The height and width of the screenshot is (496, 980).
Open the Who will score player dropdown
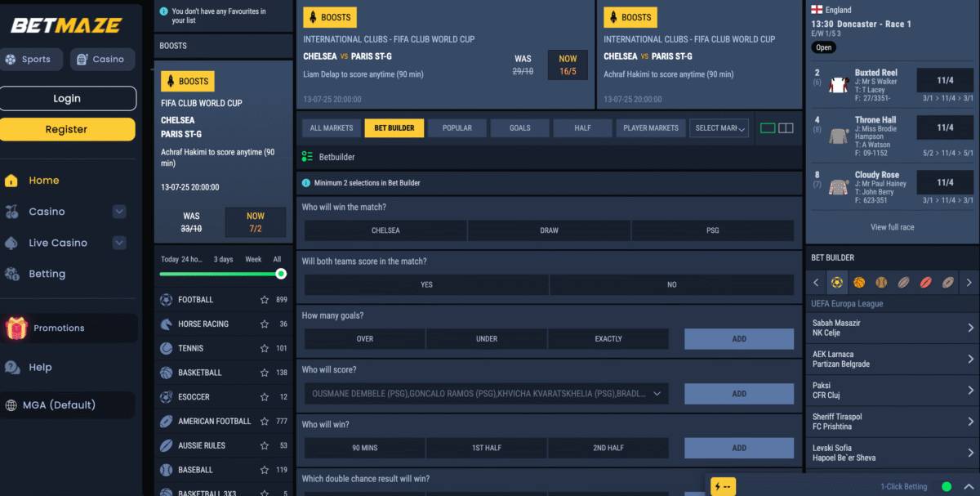[x=487, y=394]
